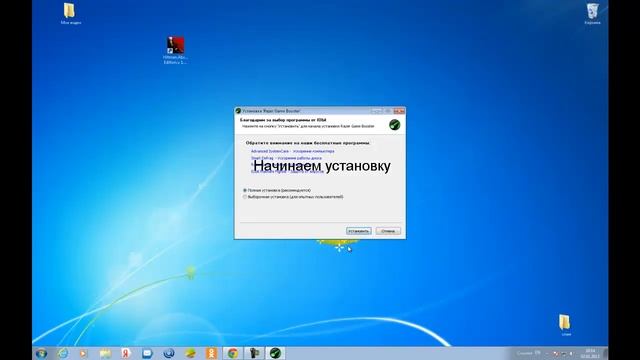This screenshot has height=360, width=640.
Task: Click the Установить (Install) button
Action: coord(359,231)
